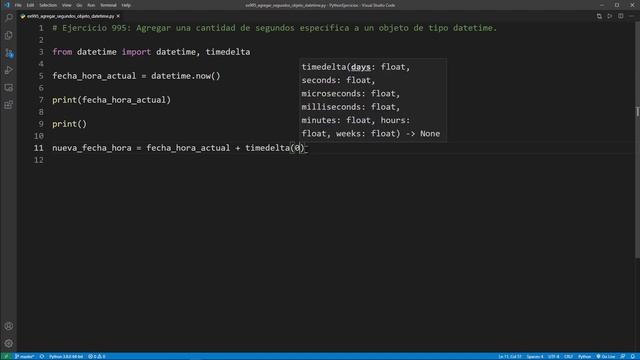Click the Python language mode in status bar
Image resolution: width=640 pixels, height=360 pixels.
click(584, 356)
